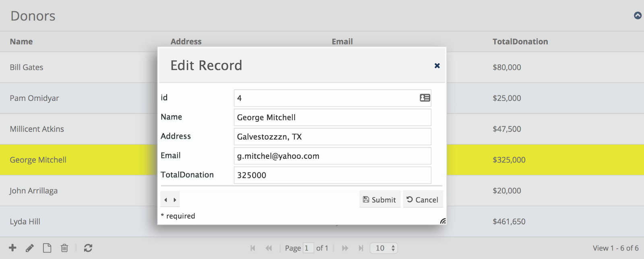The image size is (644, 259).
Task: Submit the edited record
Action: click(x=380, y=200)
